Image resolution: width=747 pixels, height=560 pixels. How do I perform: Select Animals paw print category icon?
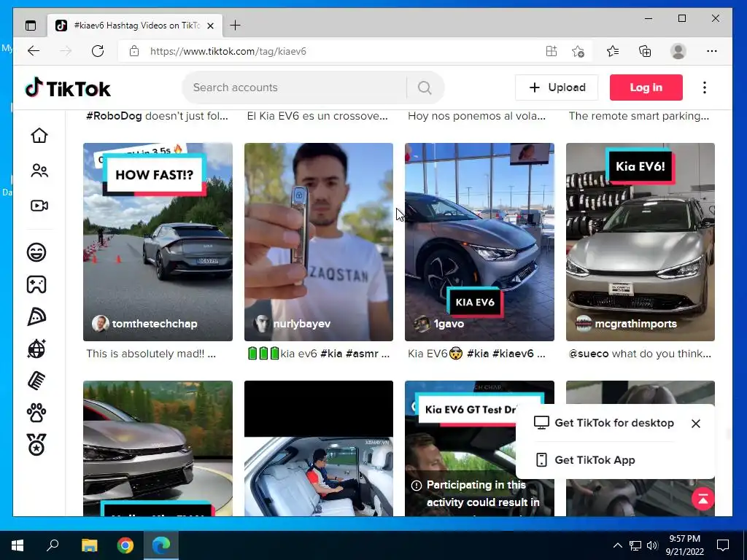(36, 413)
